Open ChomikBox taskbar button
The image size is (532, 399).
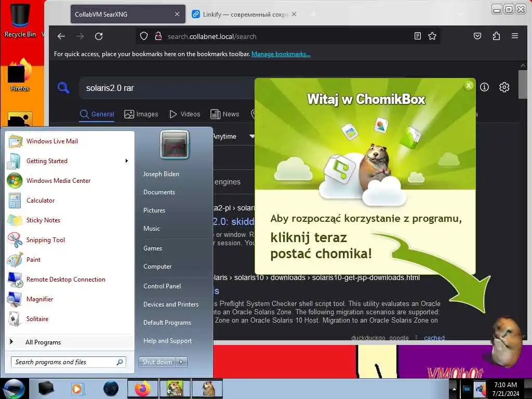click(x=175, y=389)
